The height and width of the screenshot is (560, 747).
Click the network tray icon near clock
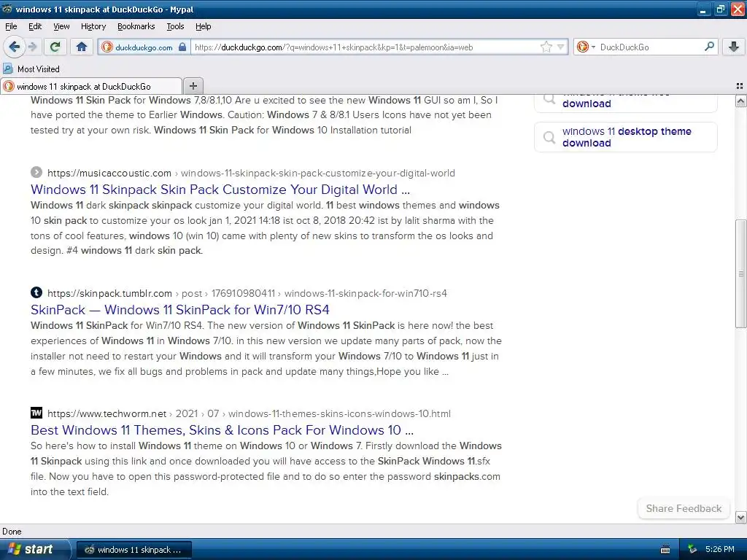click(693, 550)
